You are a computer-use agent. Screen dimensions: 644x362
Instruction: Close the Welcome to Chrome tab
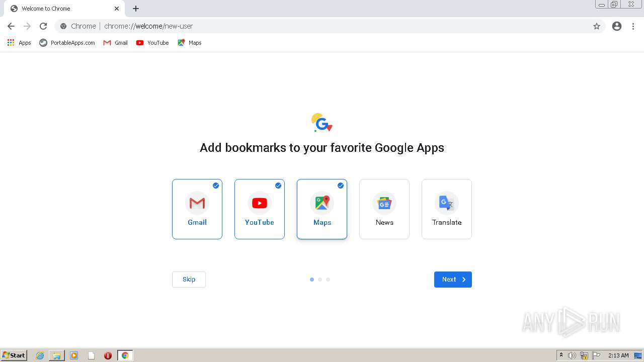117,9
